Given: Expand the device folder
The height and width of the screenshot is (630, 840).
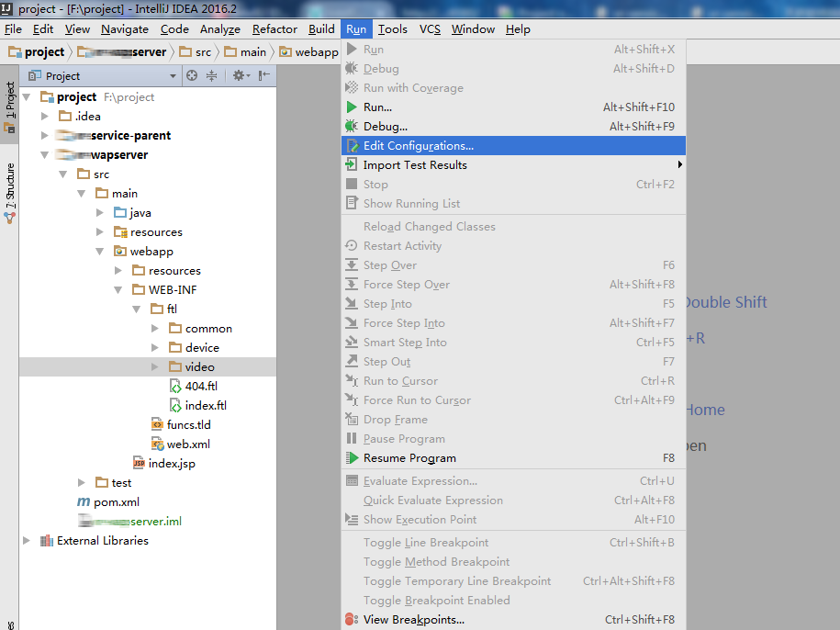Looking at the screenshot, I should click(155, 348).
